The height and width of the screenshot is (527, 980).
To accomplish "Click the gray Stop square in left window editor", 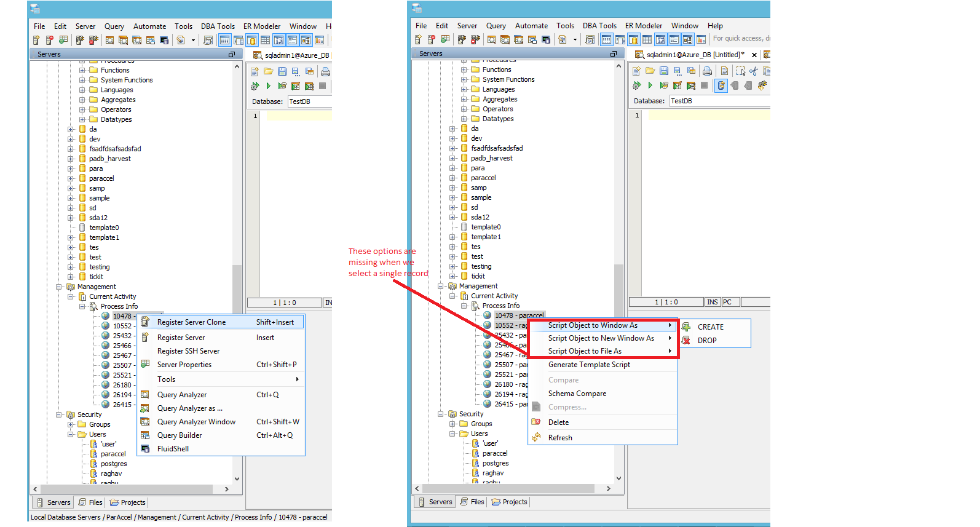I will (322, 86).
